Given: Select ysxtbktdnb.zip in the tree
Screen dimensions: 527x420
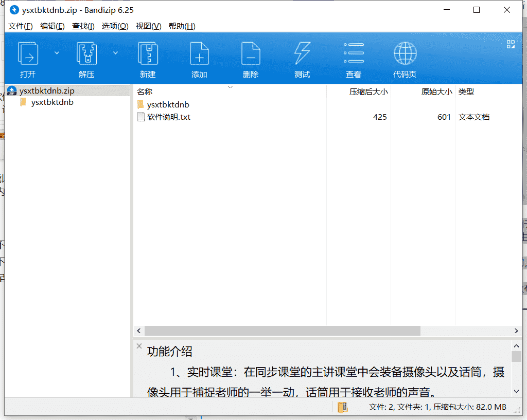Looking at the screenshot, I should (47, 91).
